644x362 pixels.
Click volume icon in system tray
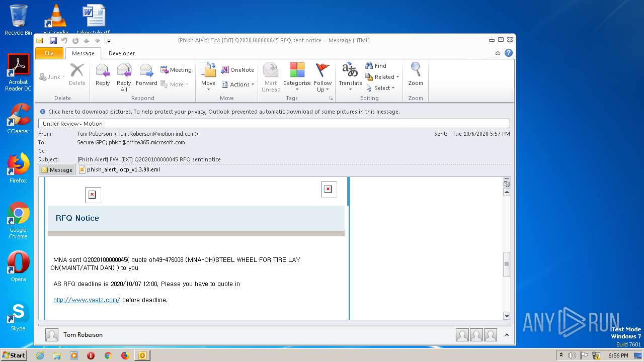click(x=572, y=355)
